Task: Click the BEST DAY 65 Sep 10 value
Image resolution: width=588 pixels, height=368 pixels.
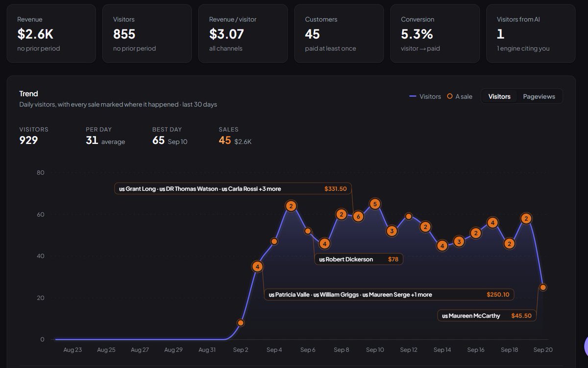Action: pos(170,141)
